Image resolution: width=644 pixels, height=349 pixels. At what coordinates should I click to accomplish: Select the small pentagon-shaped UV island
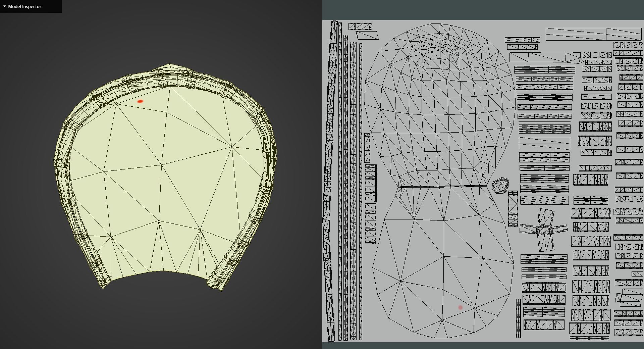pyautogui.click(x=500, y=185)
